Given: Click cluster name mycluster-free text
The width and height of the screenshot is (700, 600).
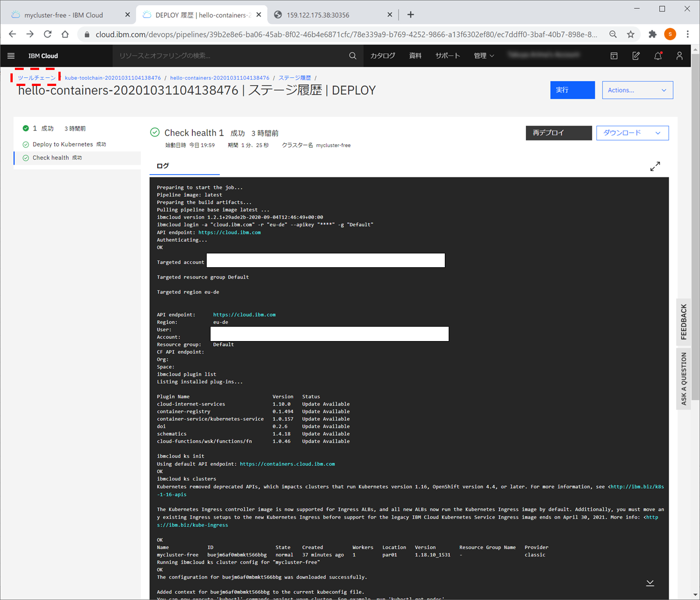Looking at the screenshot, I should click(x=333, y=145).
